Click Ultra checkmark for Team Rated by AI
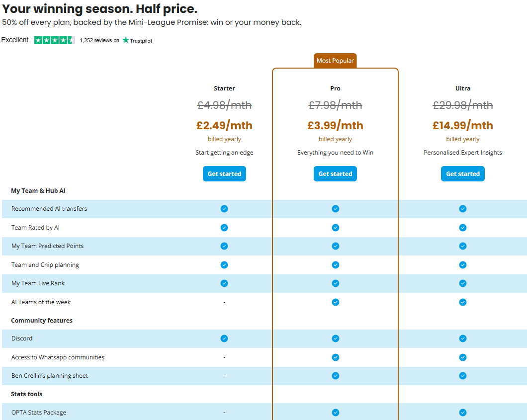The height and width of the screenshot is (420, 527). coord(463,228)
